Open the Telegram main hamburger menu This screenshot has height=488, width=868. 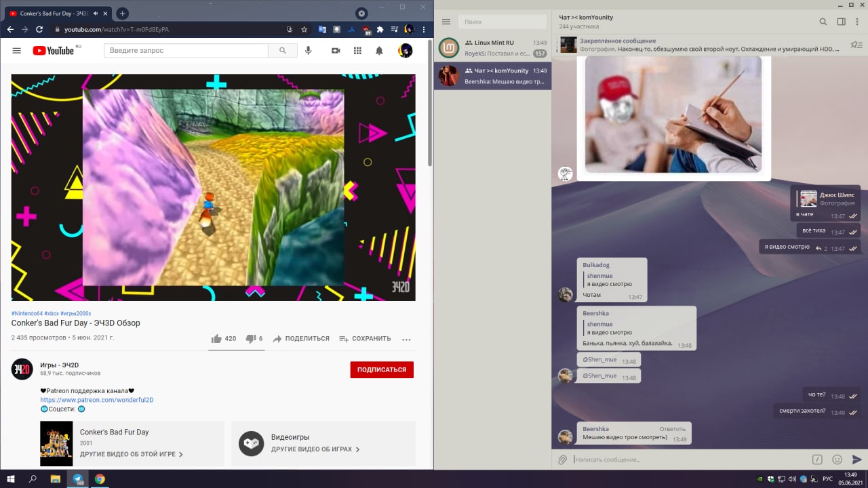446,22
